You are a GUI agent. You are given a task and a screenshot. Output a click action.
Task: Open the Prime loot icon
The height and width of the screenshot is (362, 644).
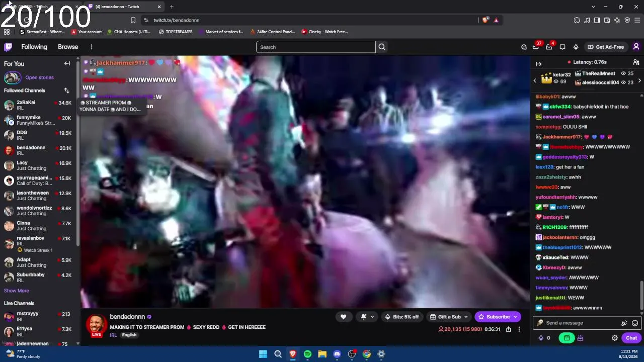(524, 47)
